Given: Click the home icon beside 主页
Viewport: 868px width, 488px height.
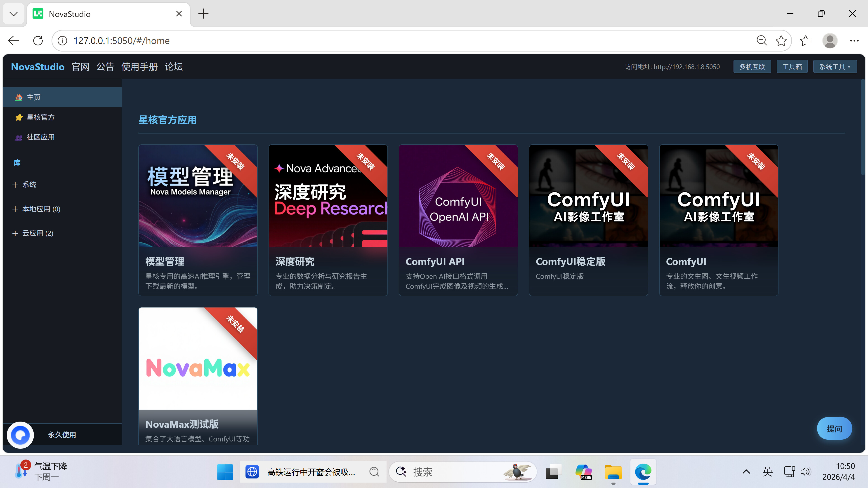Looking at the screenshot, I should (x=19, y=97).
